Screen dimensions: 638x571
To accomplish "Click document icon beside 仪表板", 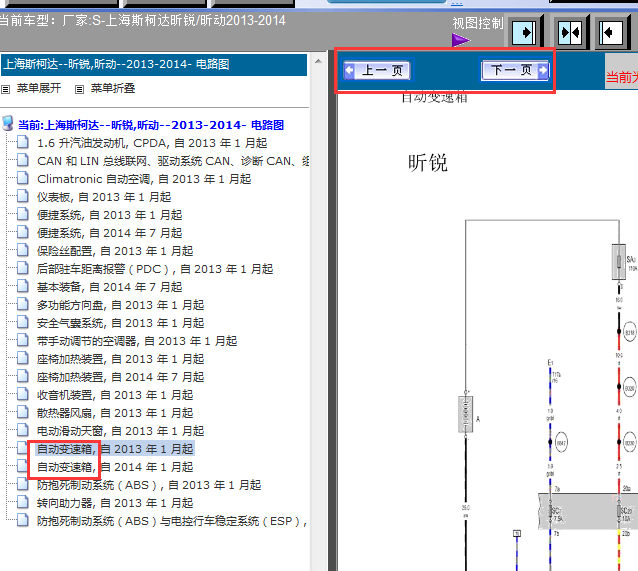I will 23,196.
